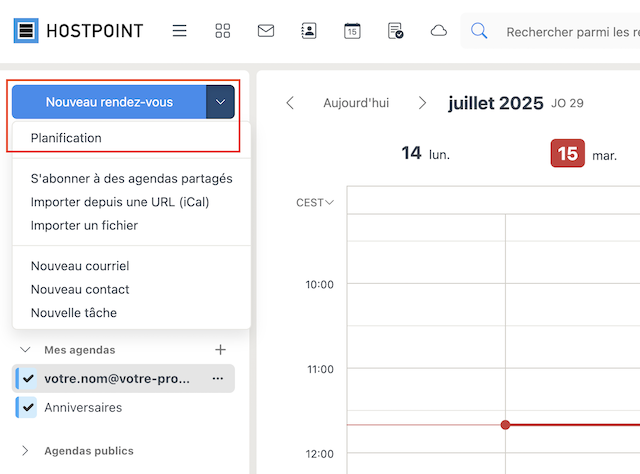Click the 'Nouveau rendez-vous' button

point(109,102)
